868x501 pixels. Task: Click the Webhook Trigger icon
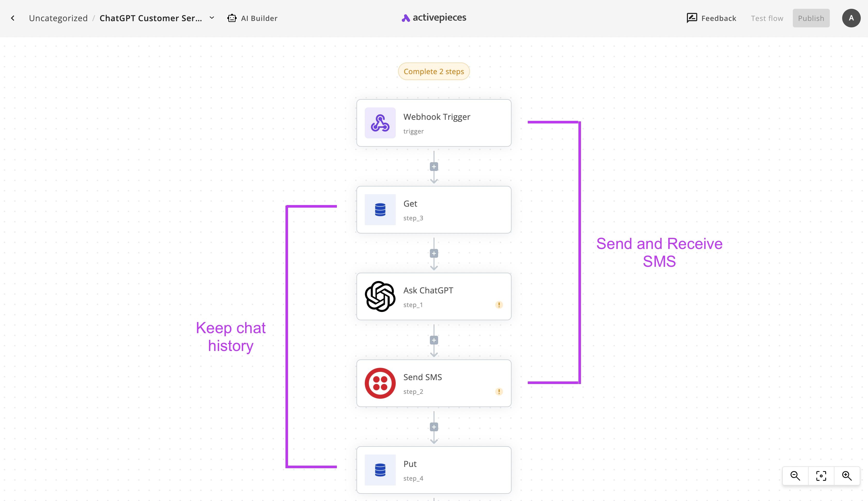click(x=380, y=123)
